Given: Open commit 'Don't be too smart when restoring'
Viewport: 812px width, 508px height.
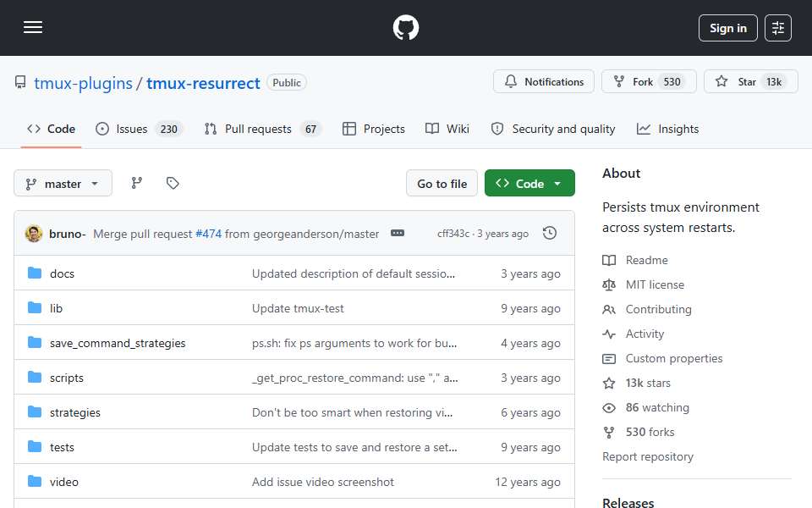Looking at the screenshot, I should click(x=352, y=412).
